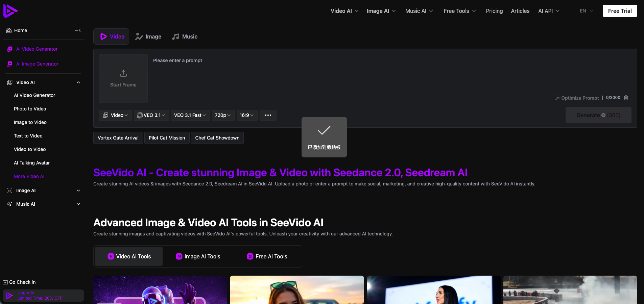The width and height of the screenshot is (644, 304).
Task: Expand the Music AI sidebar section
Action: pyautogui.click(x=78, y=204)
